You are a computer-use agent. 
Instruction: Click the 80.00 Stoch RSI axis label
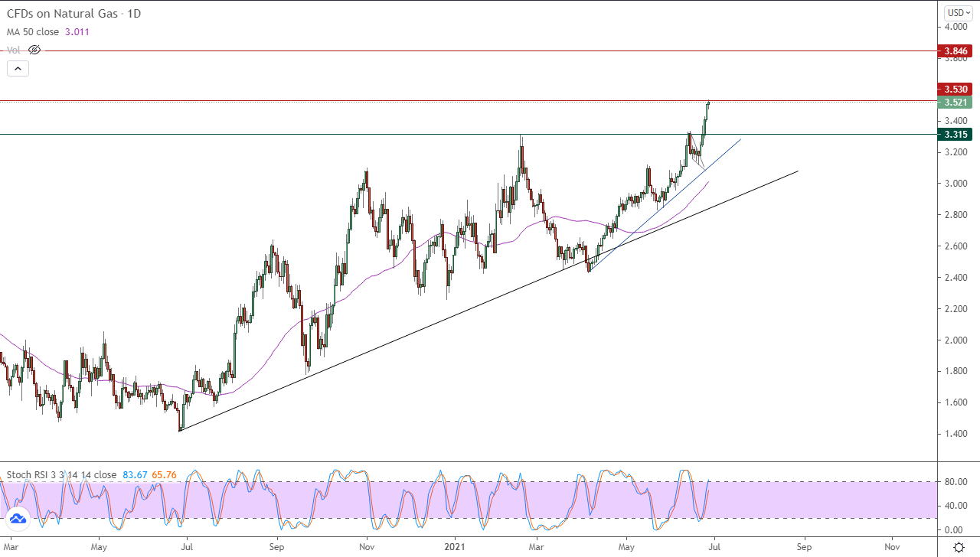tap(957, 482)
